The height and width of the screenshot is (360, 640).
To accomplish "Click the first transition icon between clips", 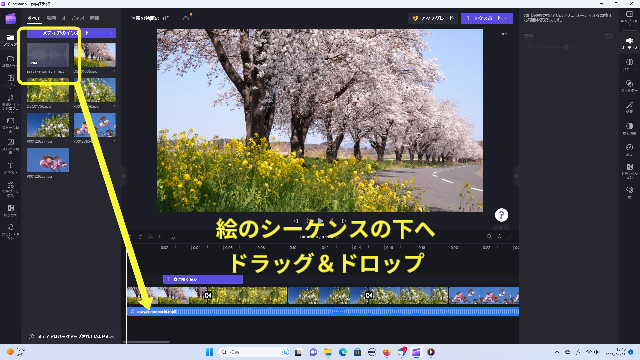I will pos(208,295).
